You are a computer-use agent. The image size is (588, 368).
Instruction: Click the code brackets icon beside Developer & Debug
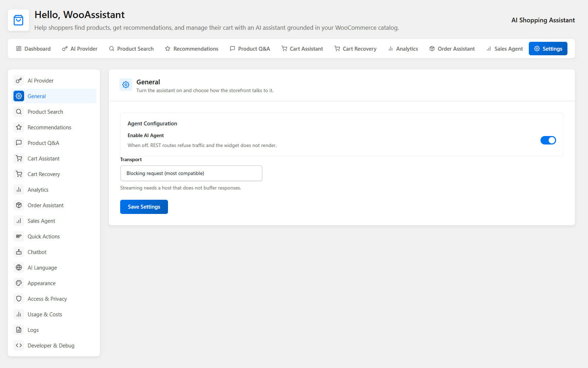pos(19,345)
